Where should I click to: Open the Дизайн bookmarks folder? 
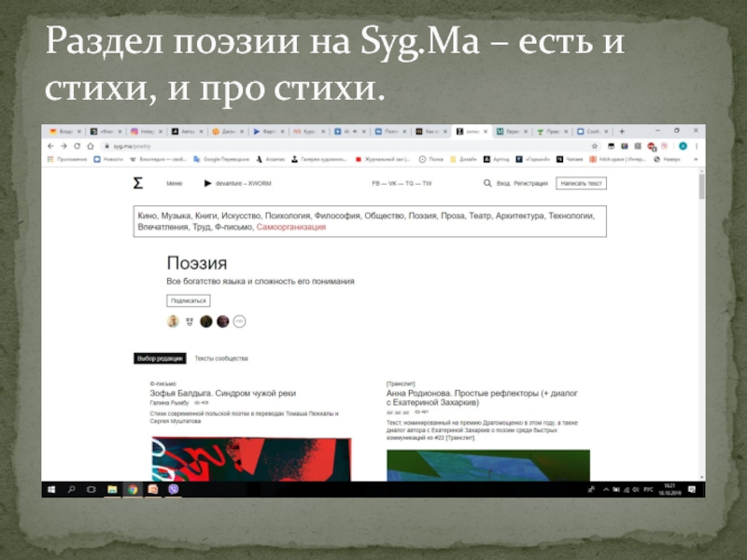tap(463, 160)
